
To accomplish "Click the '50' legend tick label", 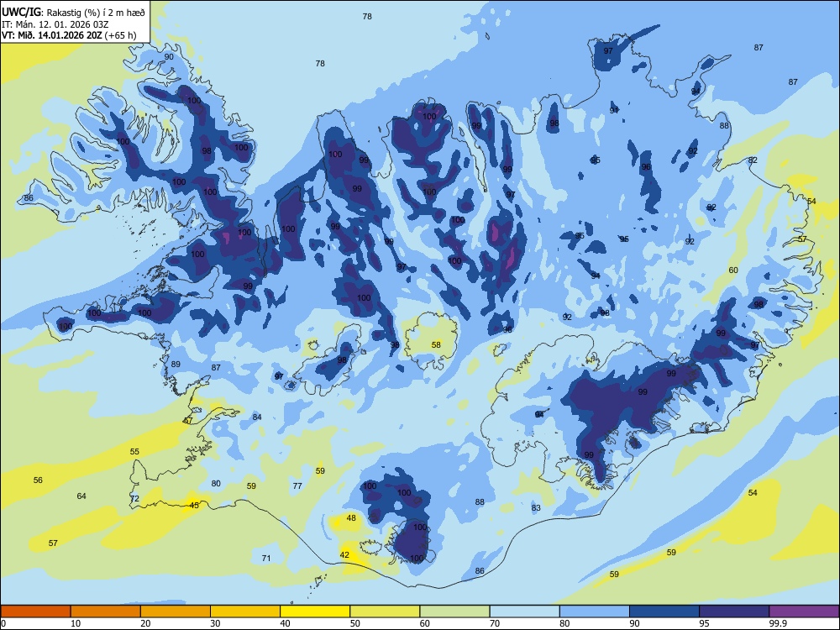I will [354, 623].
